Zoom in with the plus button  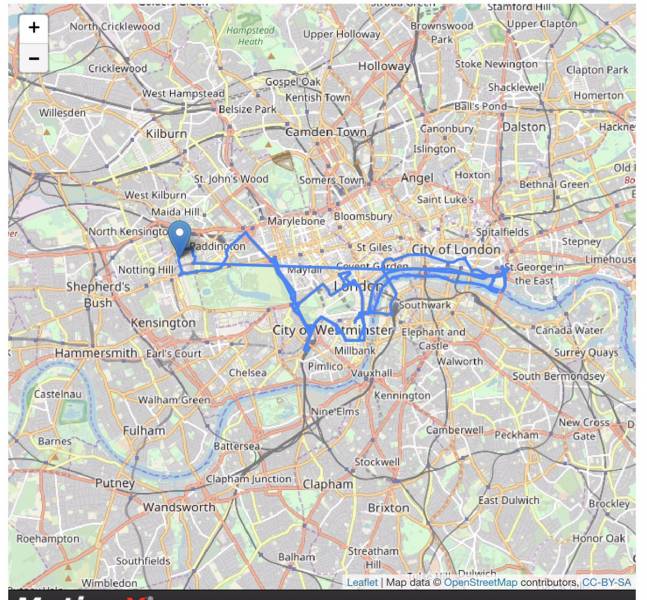(x=34, y=28)
